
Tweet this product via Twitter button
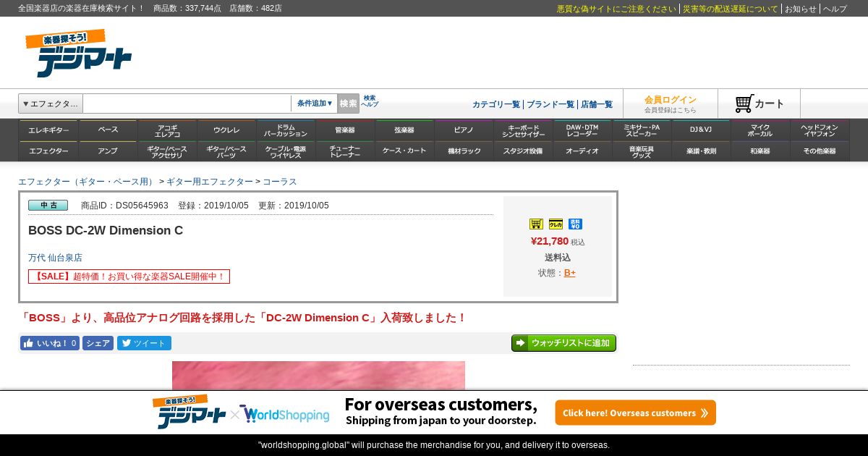click(x=144, y=343)
